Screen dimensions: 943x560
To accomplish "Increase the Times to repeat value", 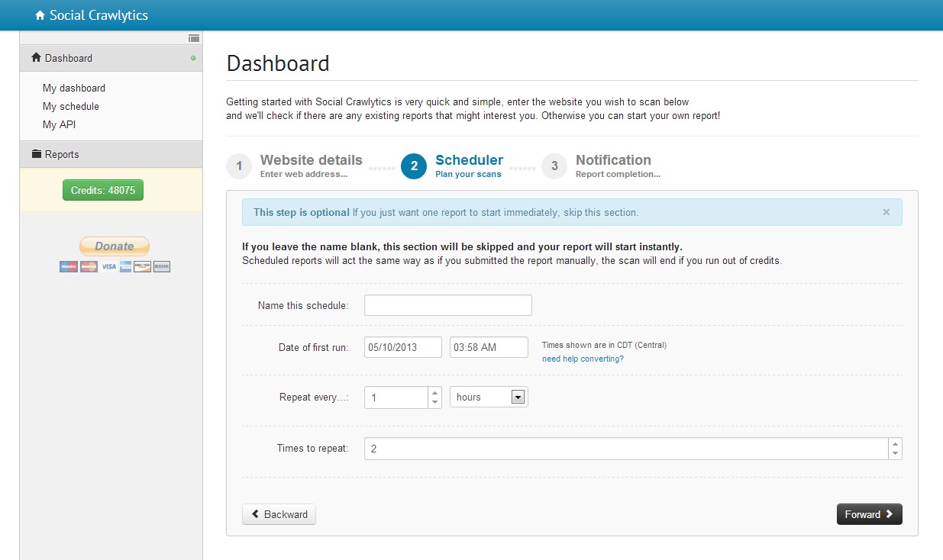I will (896, 443).
